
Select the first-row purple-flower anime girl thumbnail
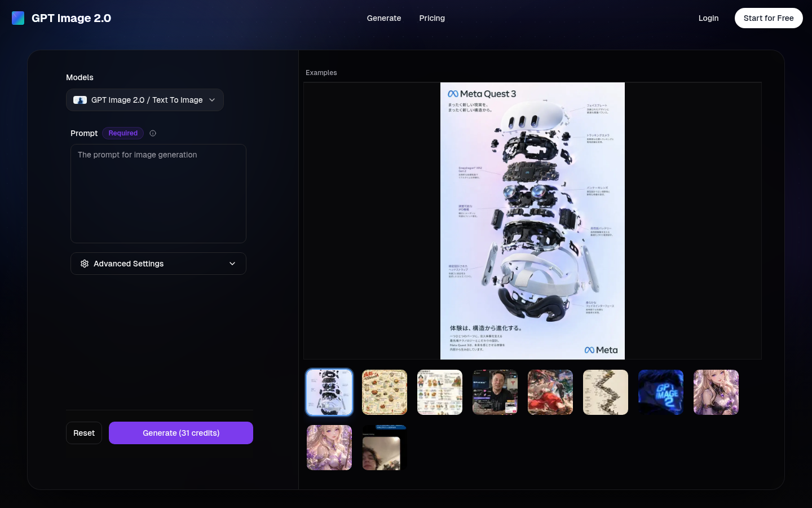716,392
